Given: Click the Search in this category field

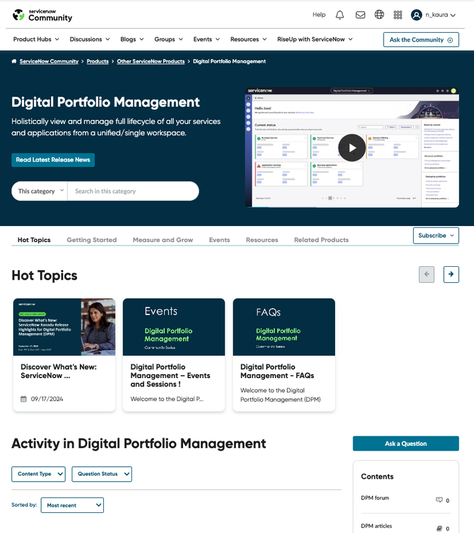Looking at the screenshot, I should pyautogui.click(x=133, y=191).
